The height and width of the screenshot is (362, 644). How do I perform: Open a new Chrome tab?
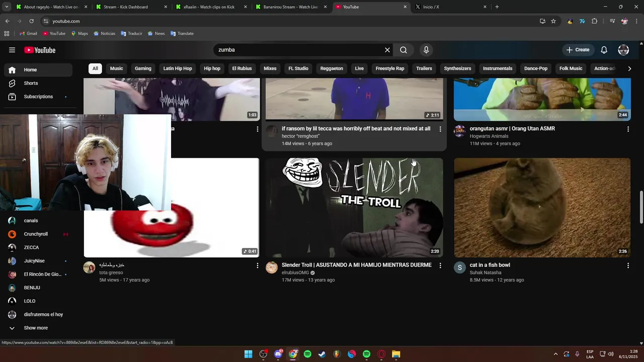click(x=497, y=7)
